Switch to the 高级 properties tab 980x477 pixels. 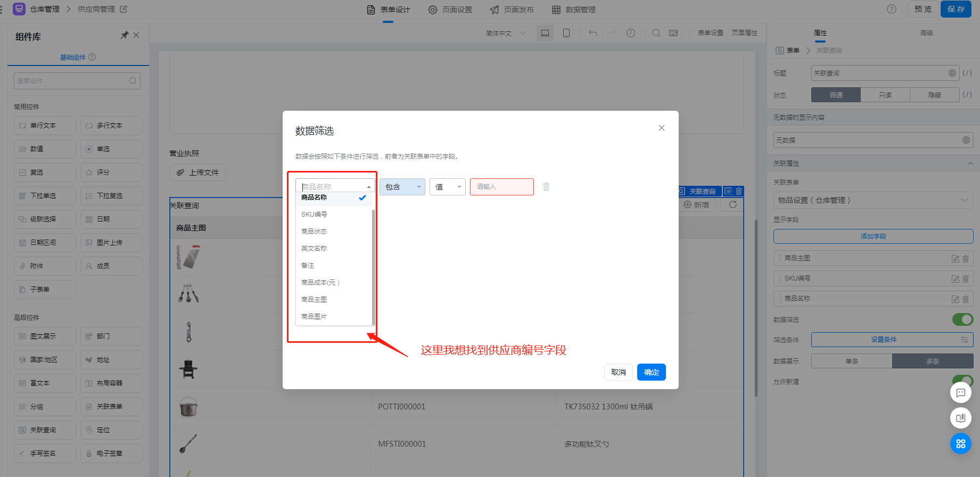pos(926,33)
